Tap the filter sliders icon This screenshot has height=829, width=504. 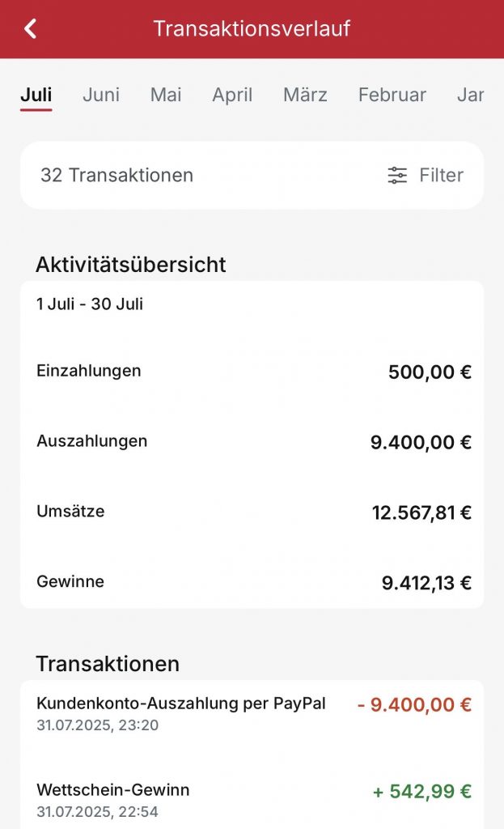pyautogui.click(x=397, y=176)
